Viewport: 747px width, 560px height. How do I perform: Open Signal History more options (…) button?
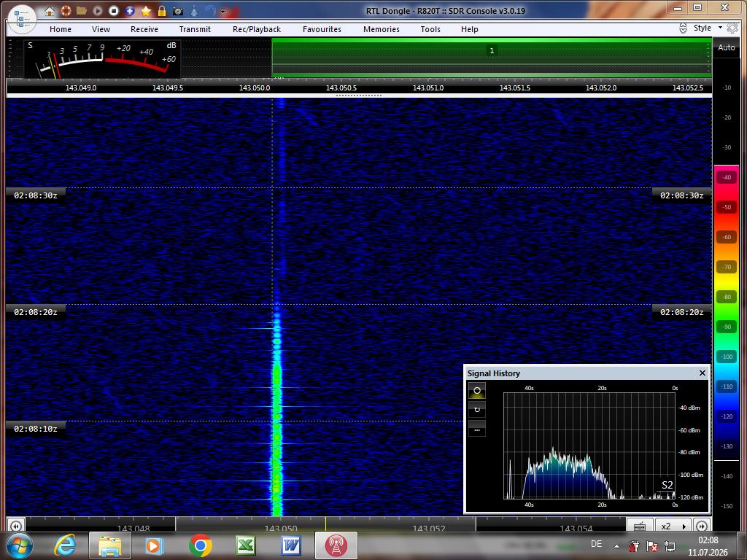(477, 429)
